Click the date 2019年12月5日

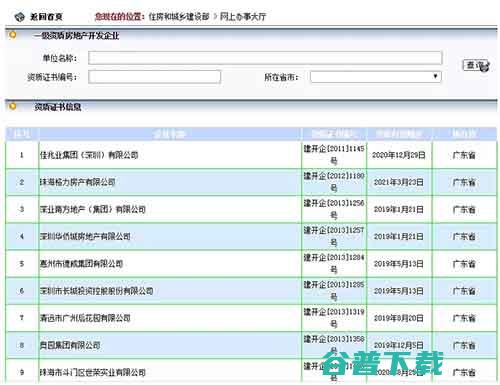(399, 345)
